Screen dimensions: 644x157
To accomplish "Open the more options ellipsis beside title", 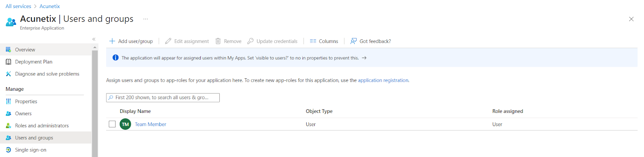I will pos(146,19).
